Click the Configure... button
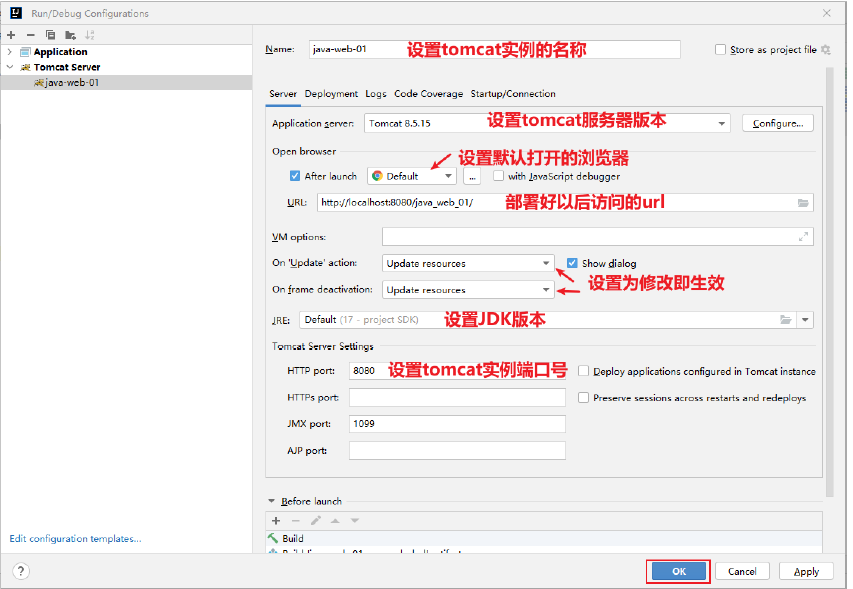 pos(777,123)
